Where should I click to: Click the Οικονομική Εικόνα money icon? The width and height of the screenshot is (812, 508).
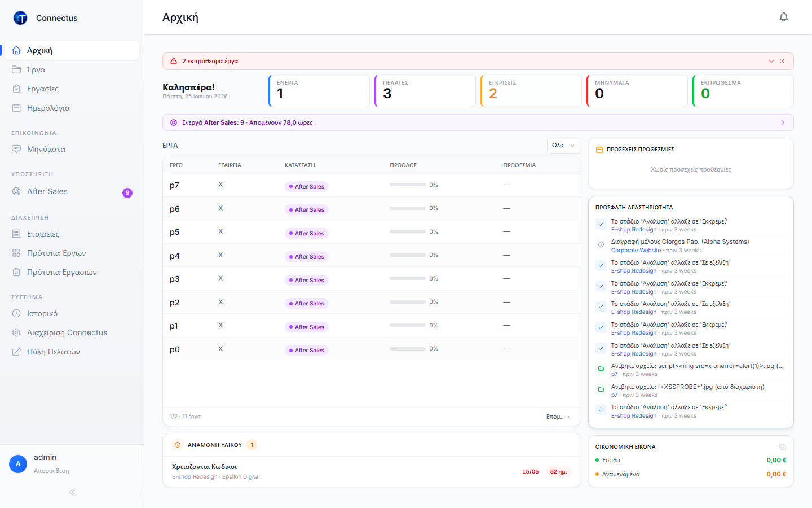tap(783, 447)
